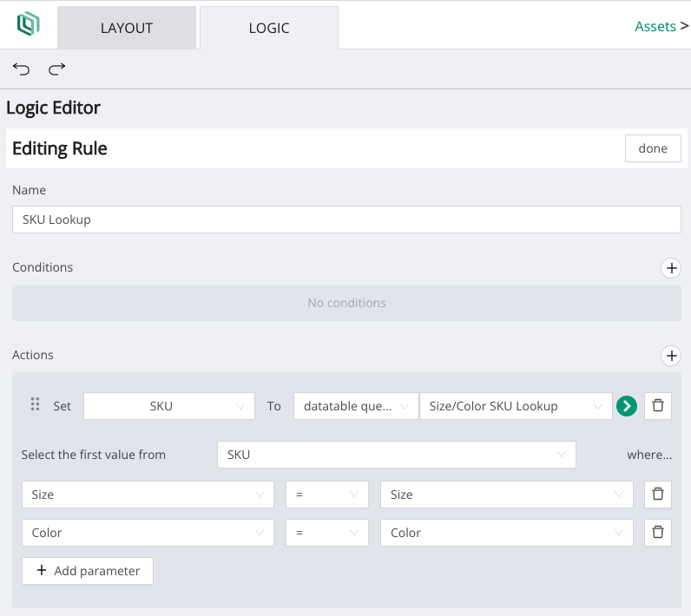The image size is (691, 616).
Task: Click green arrow next to Size/Color SKU Lookup
Action: click(x=627, y=406)
